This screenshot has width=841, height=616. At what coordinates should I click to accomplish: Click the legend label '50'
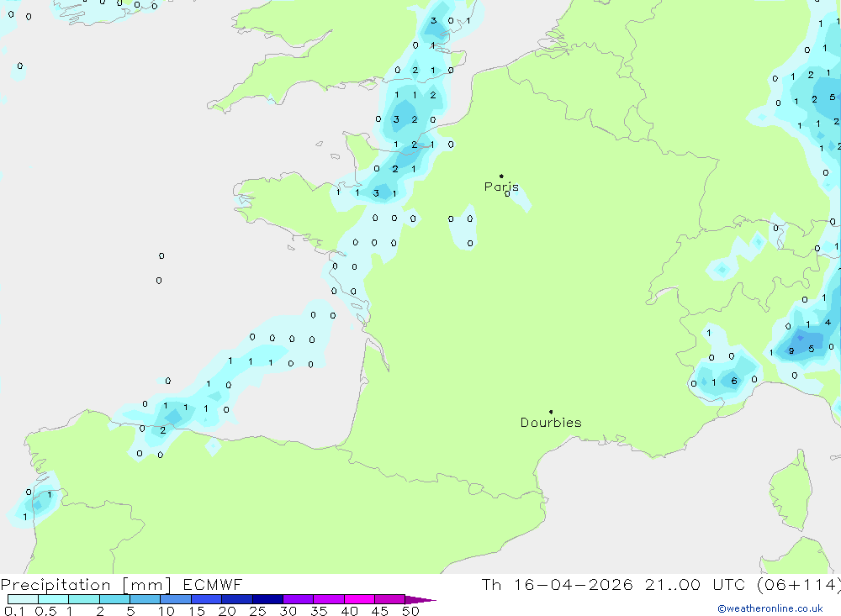(x=410, y=611)
